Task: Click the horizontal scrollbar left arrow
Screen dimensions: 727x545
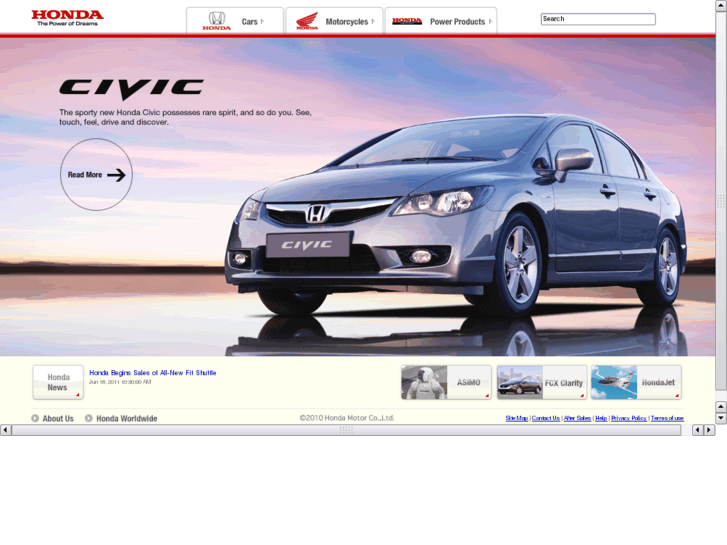Action: pos(6,430)
